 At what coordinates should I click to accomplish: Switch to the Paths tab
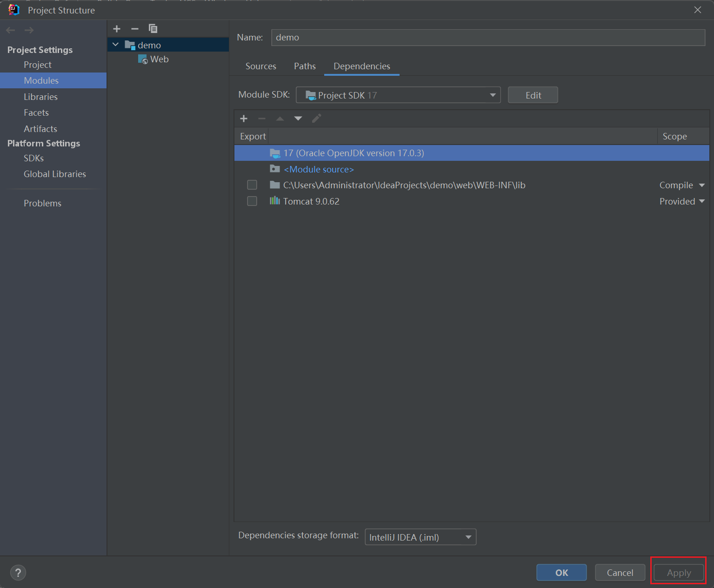click(x=305, y=66)
